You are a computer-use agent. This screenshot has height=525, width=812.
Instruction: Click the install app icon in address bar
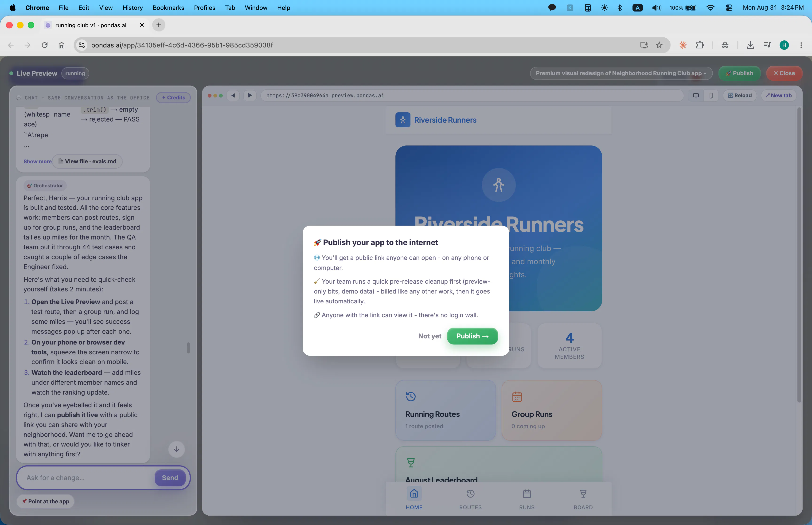(644, 45)
